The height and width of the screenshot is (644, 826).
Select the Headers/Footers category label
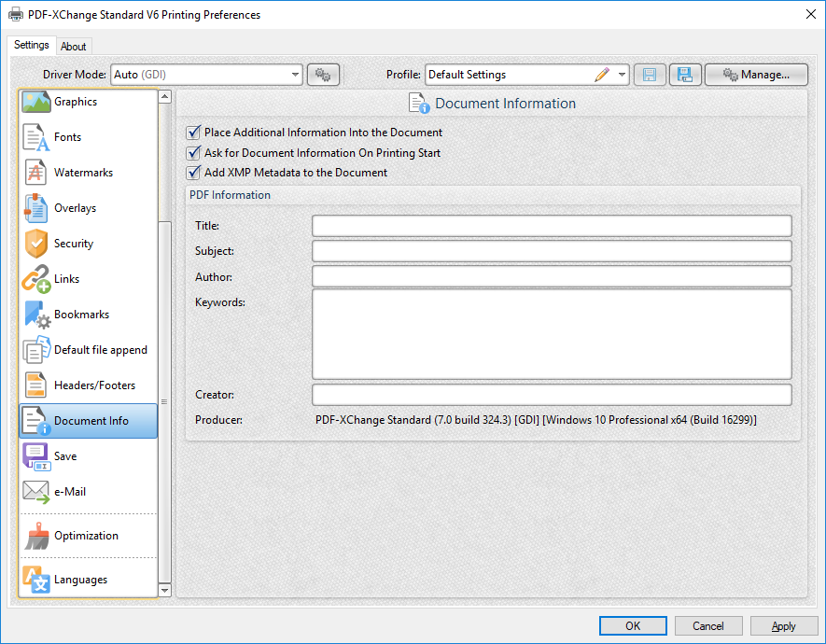click(95, 385)
